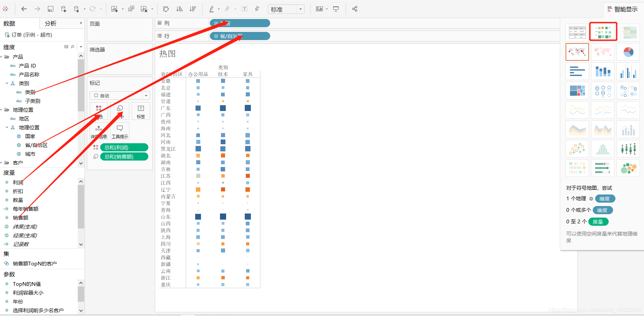Viewport: 644px width, 316px height.
Task: Search fields with the magnifier in 维度 header
Action: tap(73, 47)
